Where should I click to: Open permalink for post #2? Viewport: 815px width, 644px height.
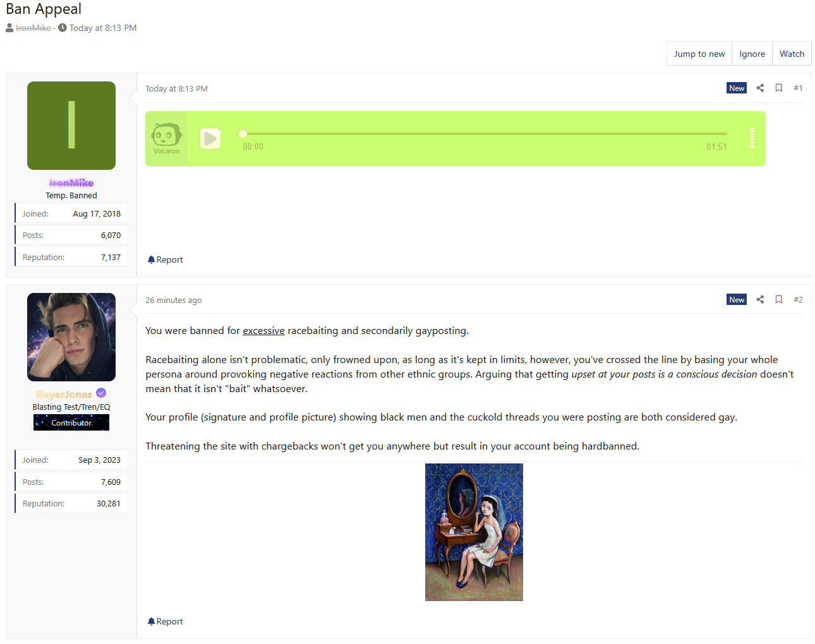(798, 299)
